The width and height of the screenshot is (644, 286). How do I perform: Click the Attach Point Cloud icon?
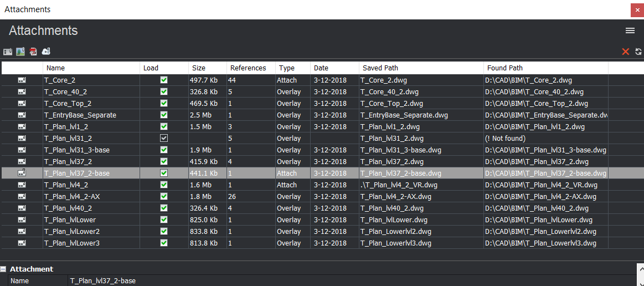pos(46,52)
